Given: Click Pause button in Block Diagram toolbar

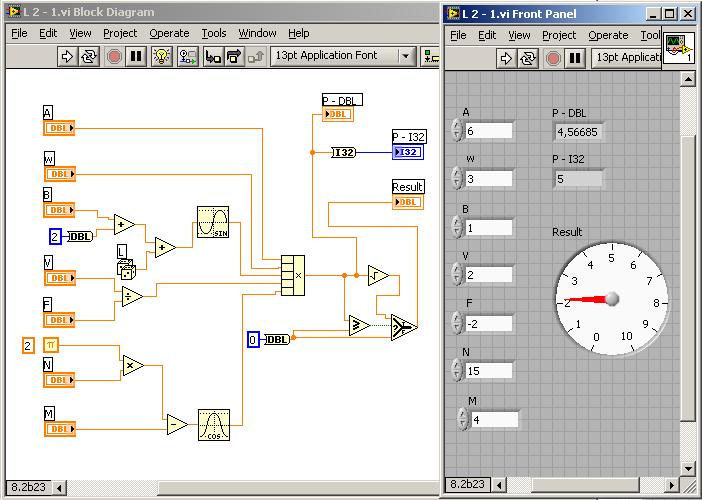Looking at the screenshot, I should (x=136, y=56).
